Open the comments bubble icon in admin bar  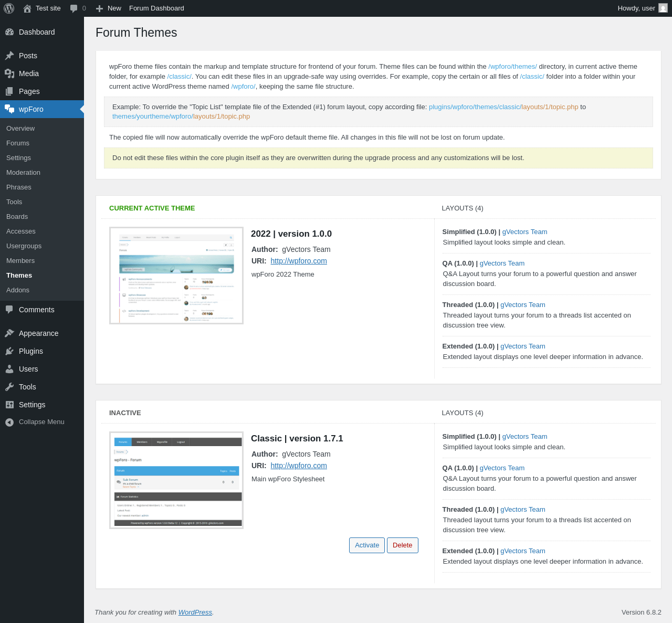74,8
